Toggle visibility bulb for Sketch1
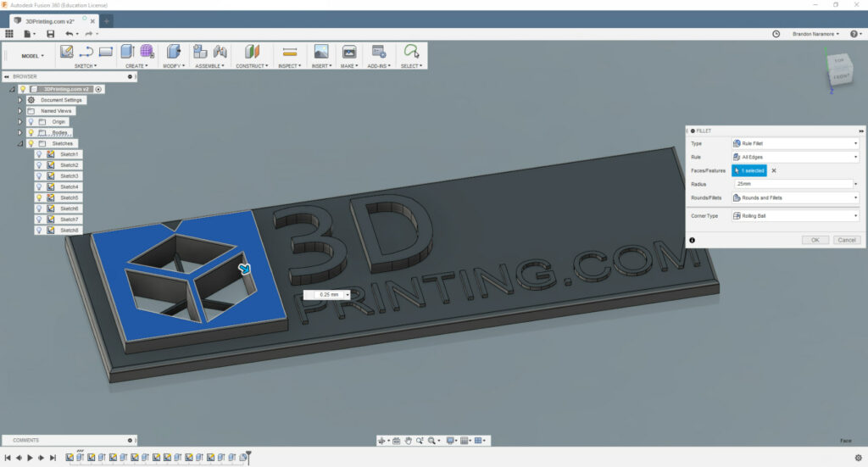This screenshot has height=467, width=868. (39, 154)
